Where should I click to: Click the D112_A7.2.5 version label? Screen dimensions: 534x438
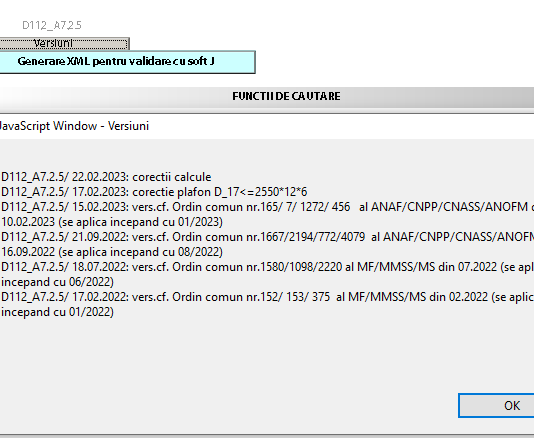click(x=52, y=25)
